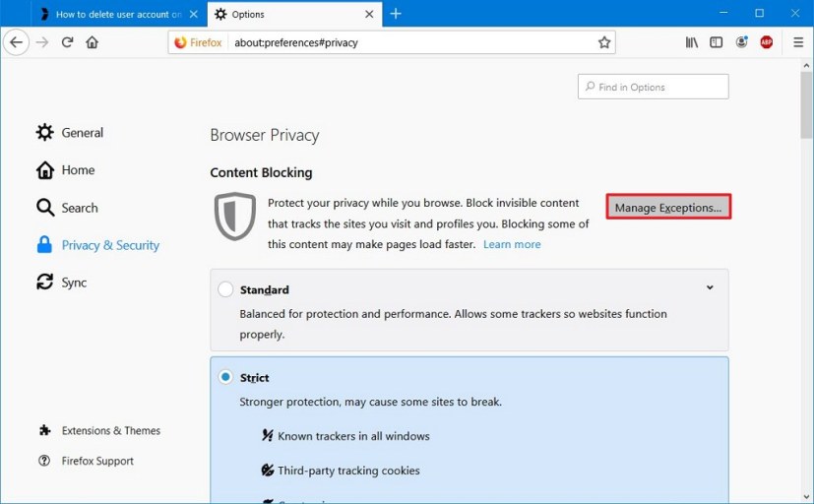
Task: Click 'Stronger protection, may cause some sites to break.' text
Action: pyautogui.click(x=371, y=402)
